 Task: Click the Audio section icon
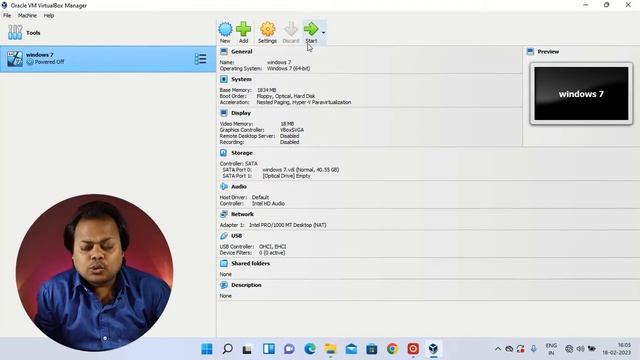click(x=224, y=186)
